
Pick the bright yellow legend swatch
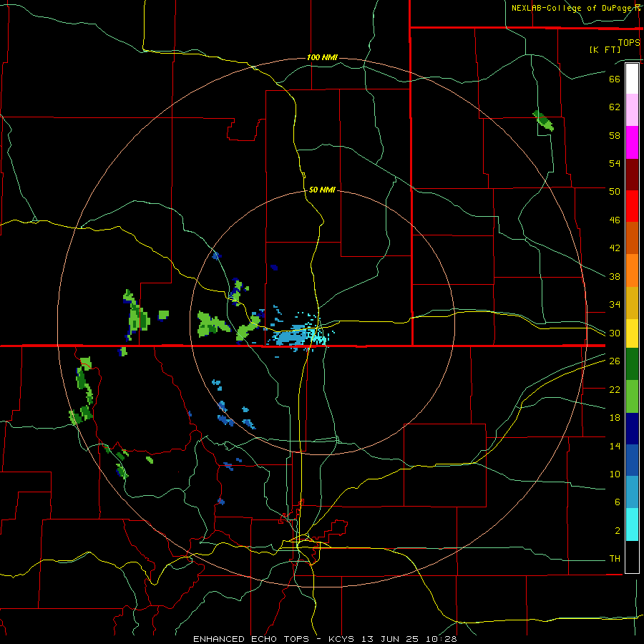pos(632,333)
